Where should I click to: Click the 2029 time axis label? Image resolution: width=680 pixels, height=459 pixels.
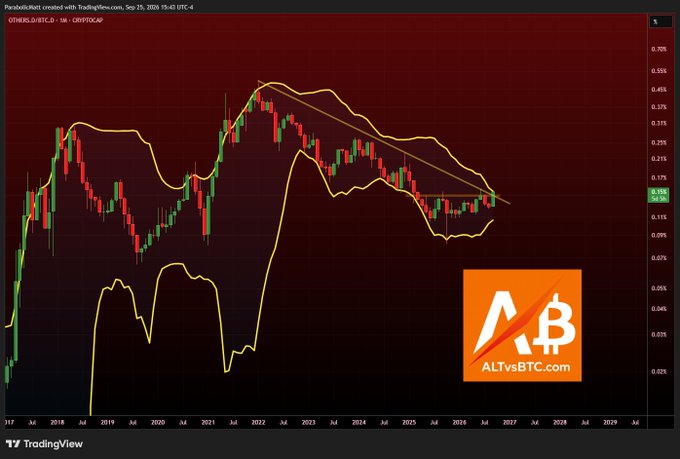tap(610, 422)
